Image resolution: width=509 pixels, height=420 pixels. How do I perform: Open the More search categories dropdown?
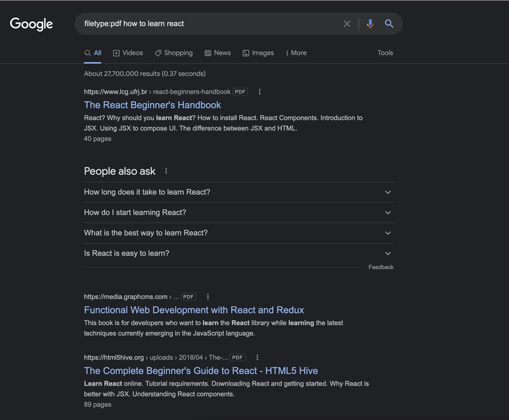click(296, 53)
